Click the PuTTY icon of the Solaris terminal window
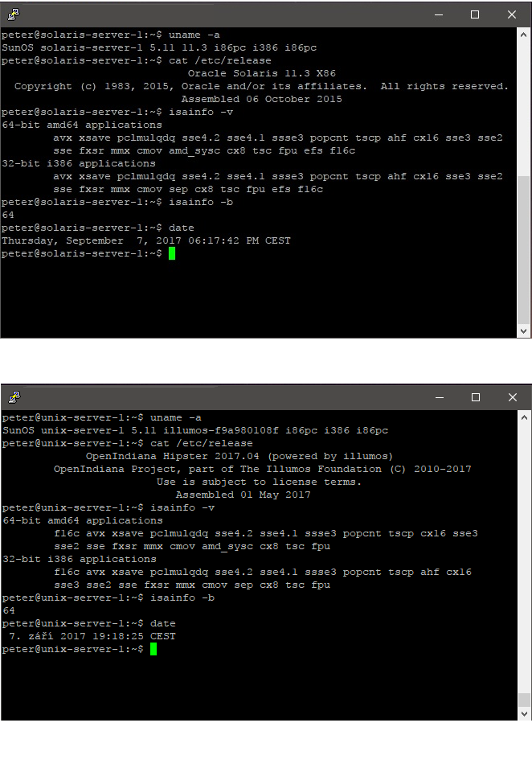Screen dimensions: 532x772 click(x=14, y=14)
